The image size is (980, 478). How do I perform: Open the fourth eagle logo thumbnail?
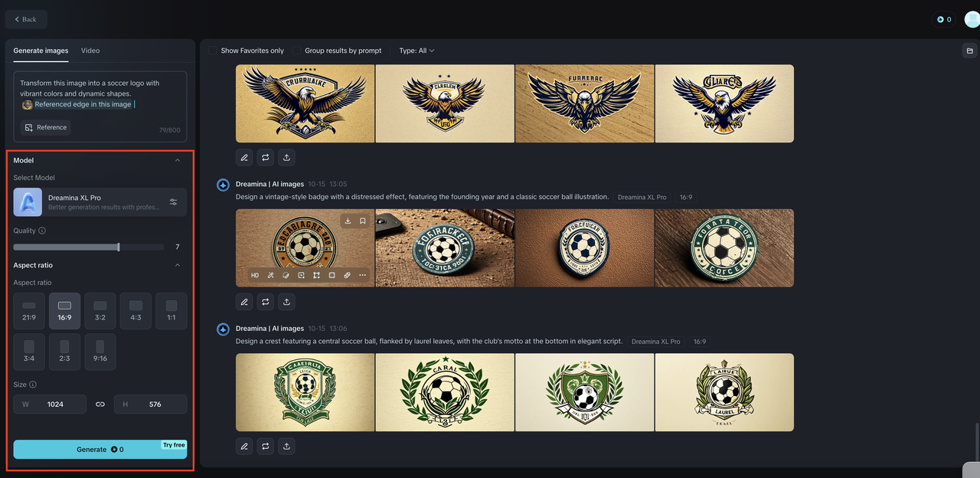click(724, 103)
